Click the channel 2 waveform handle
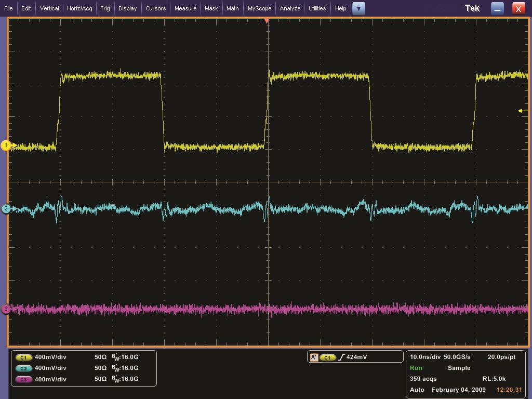Screen dimensions: 532x399 (6, 209)
